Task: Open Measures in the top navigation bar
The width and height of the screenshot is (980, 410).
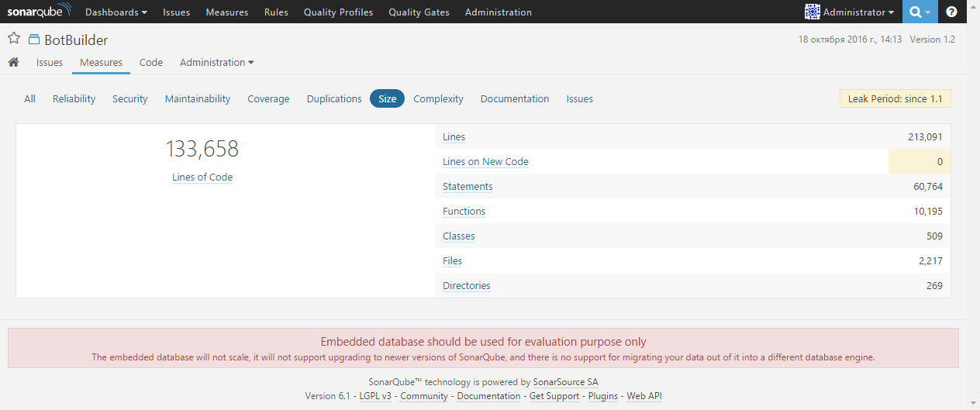Action: [x=227, y=12]
